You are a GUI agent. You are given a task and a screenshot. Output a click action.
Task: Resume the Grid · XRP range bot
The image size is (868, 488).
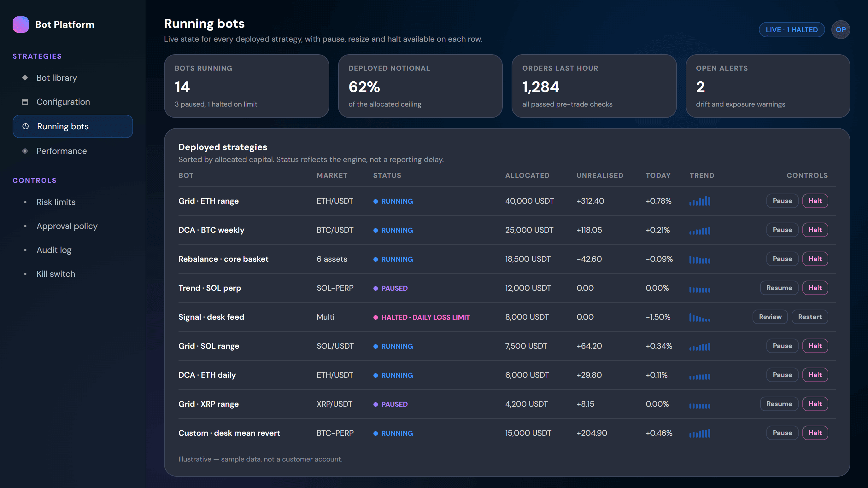[779, 404]
